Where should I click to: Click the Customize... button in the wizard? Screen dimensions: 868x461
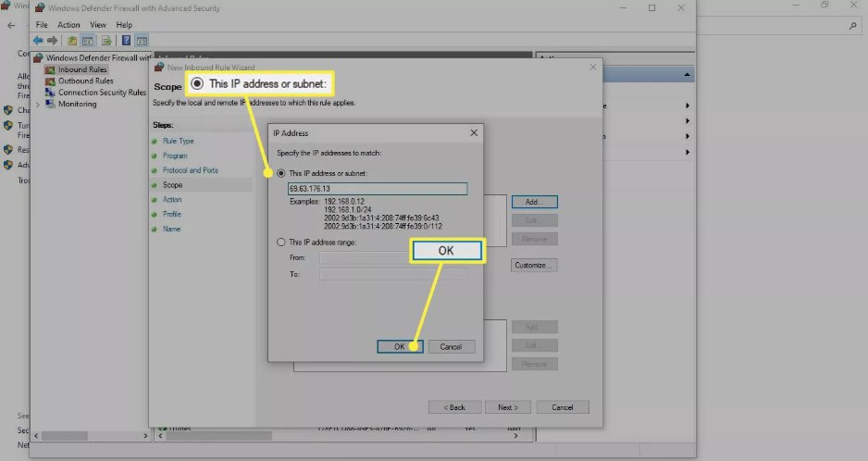point(534,266)
